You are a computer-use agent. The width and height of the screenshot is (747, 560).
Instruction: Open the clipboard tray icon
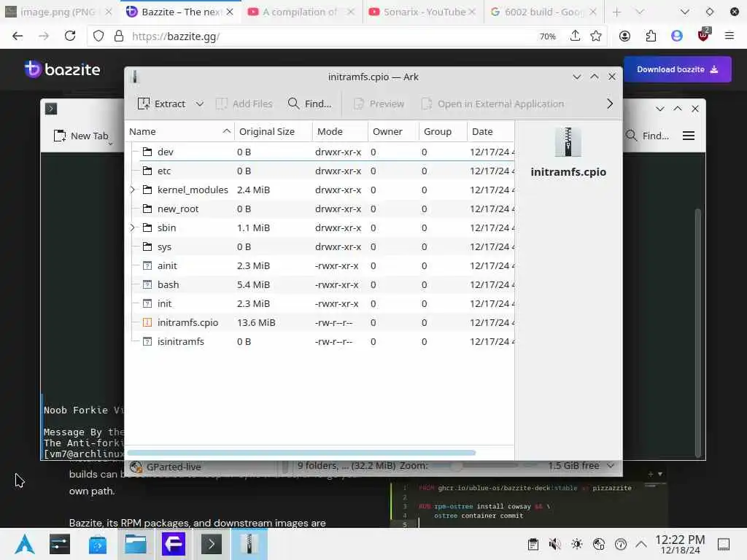point(533,544)
